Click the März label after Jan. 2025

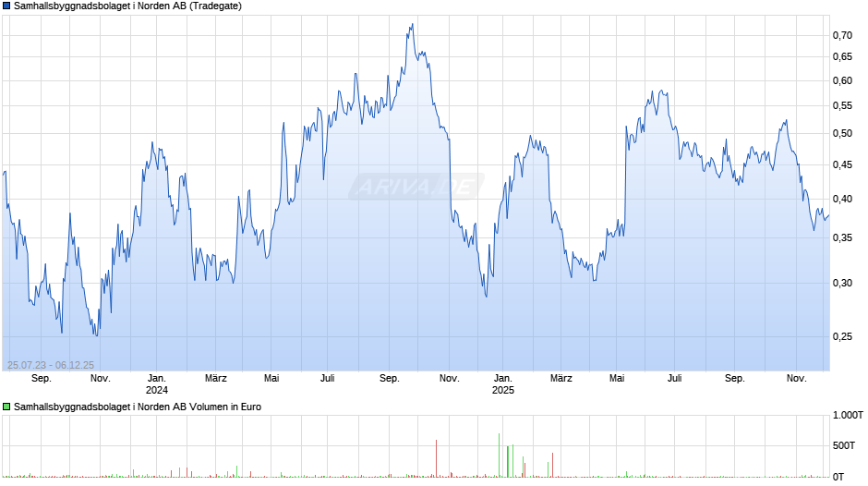(x=561, y=379)
